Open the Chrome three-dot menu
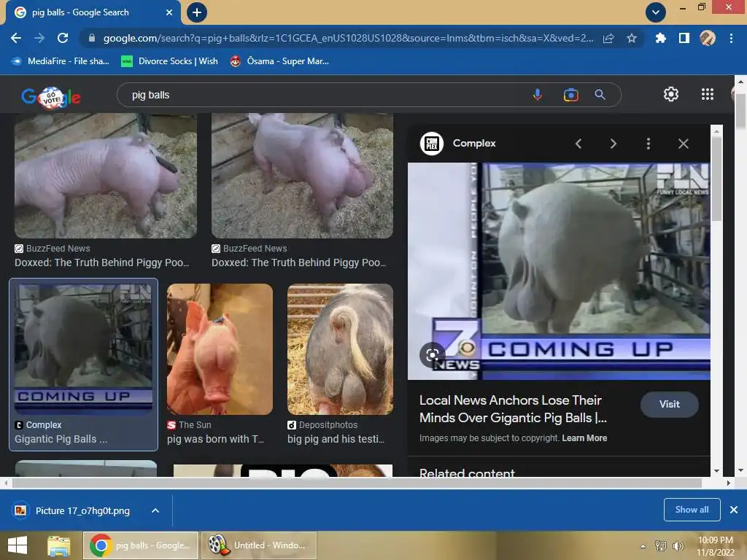 [731, 38]
